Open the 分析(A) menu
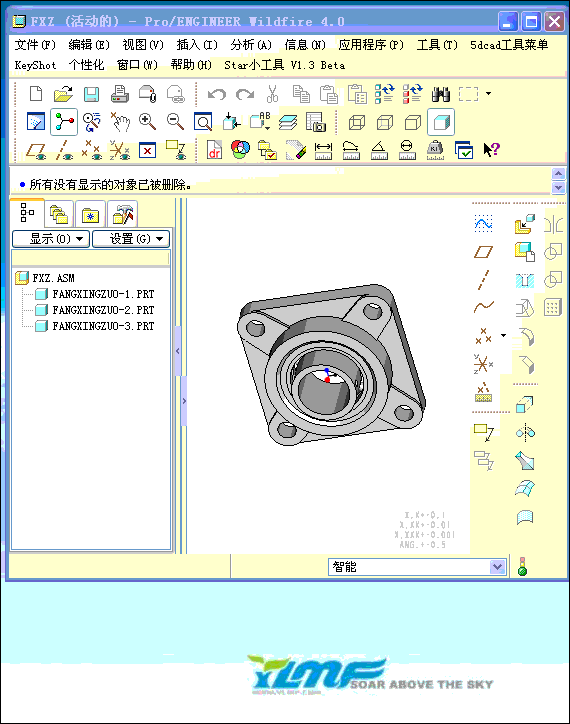The image size is (570, 724). pyautogui.click(x=251, y=45)
